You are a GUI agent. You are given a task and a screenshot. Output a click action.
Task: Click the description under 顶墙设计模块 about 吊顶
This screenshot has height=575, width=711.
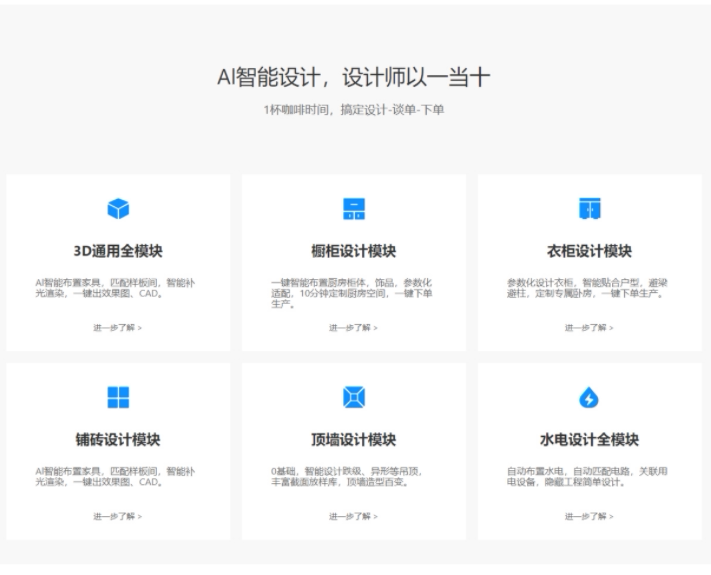(347, 477)
